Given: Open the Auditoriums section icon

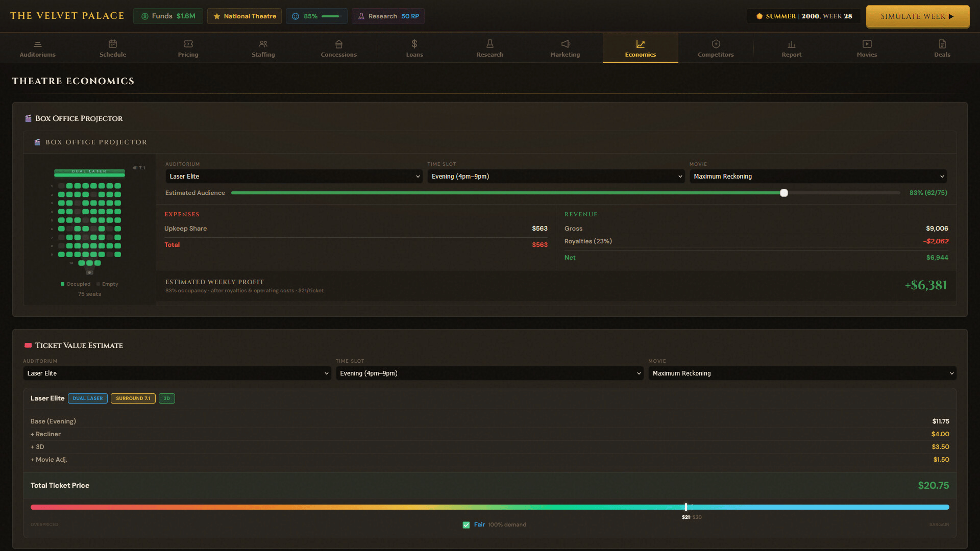Looking at the screenshot, I should pyautogui.click(x=37, y=44).
